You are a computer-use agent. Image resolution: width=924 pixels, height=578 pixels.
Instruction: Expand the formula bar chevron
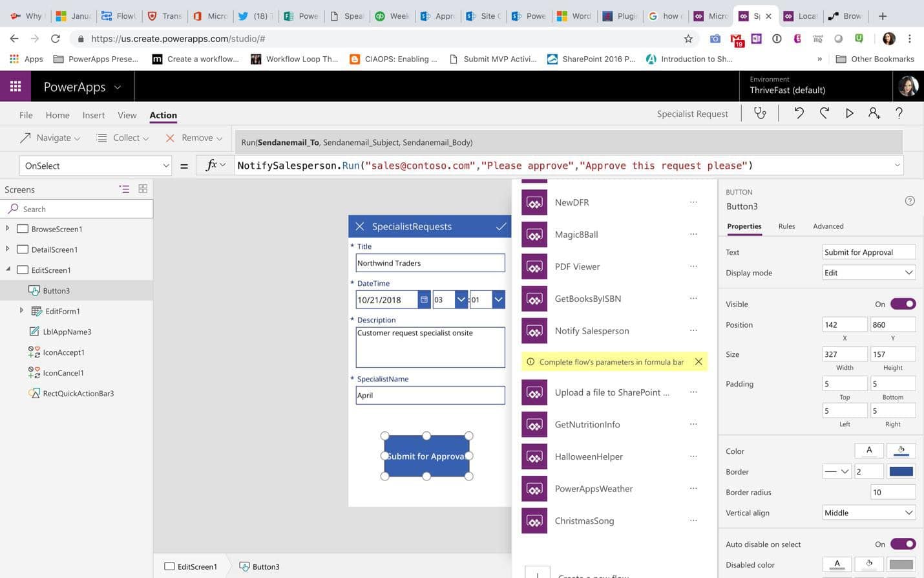point(897,165)
